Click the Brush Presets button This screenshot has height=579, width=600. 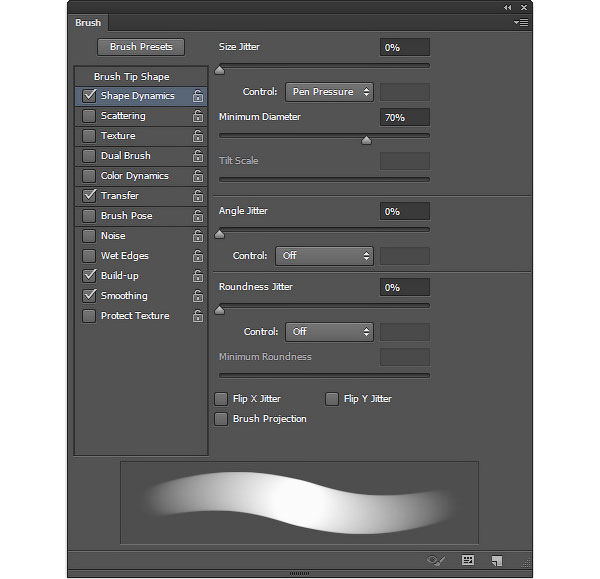[141, 47]
